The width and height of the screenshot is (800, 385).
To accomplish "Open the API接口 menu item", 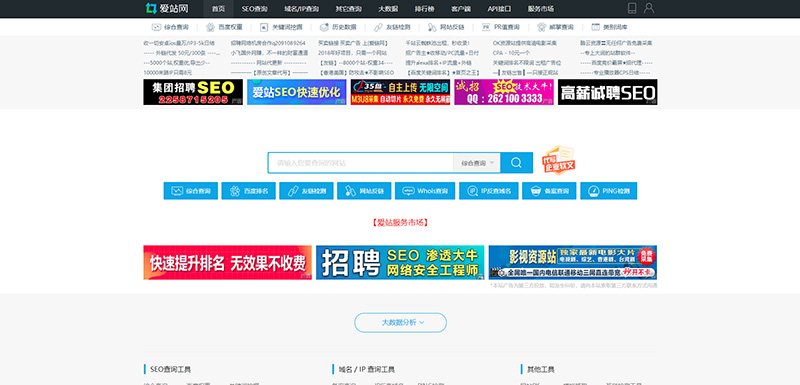I will pyautogui.click(x=499, y=9).
